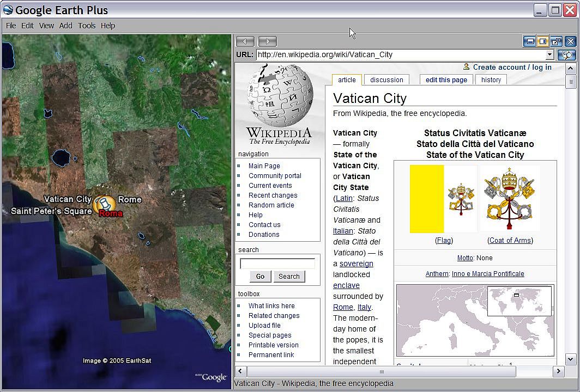Follow the sovereign link
The height and width of the screenshot is (392, 580).
pos(356,264)
